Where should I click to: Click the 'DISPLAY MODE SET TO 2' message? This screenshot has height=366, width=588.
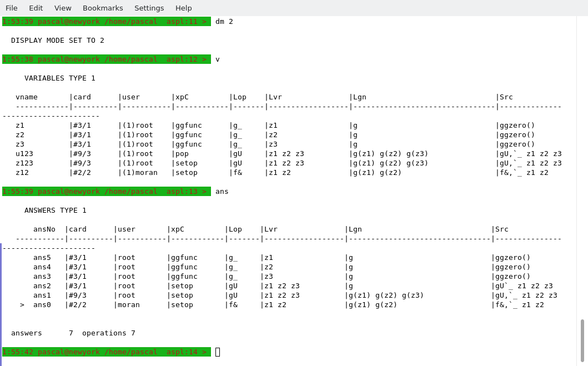58,41
